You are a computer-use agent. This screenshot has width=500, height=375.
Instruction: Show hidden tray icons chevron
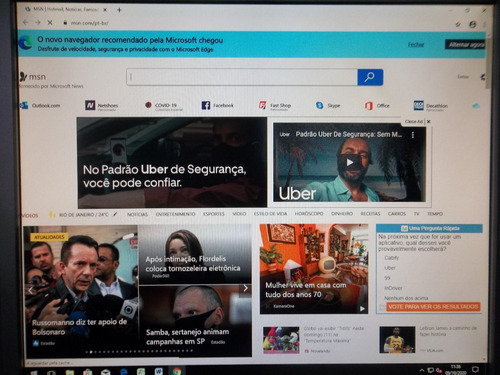[x=422, y=370]
